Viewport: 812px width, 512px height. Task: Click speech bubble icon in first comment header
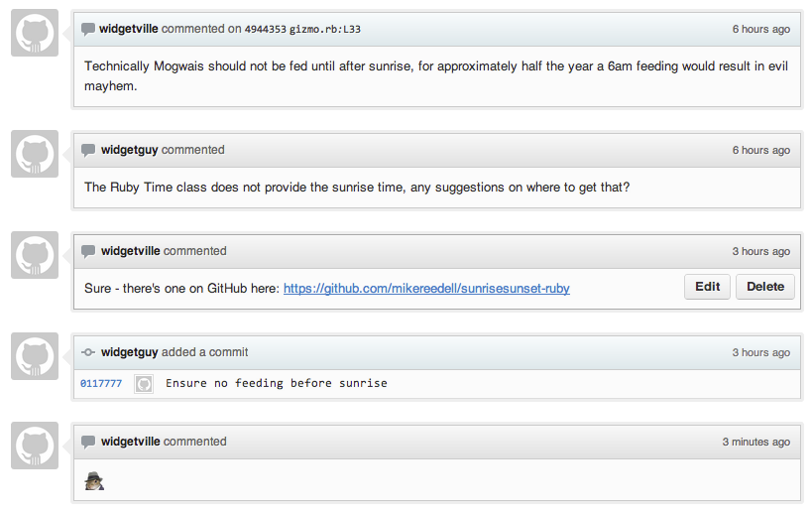[x=88, y=29]
